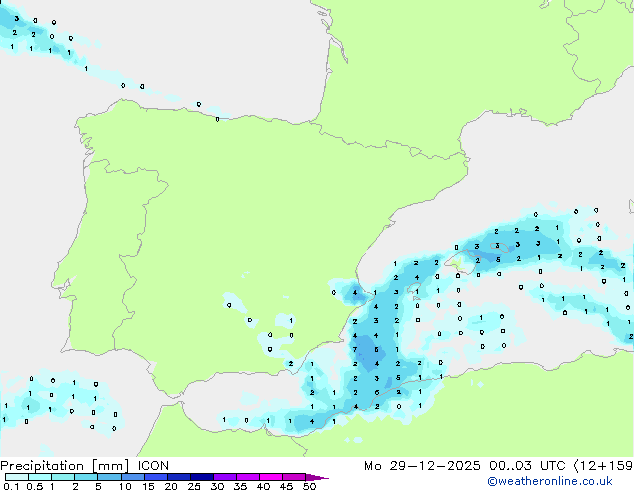Screen dimensions: 634x490
Task: Click the '30' legend scale label
Action: [x=217, y=486]
